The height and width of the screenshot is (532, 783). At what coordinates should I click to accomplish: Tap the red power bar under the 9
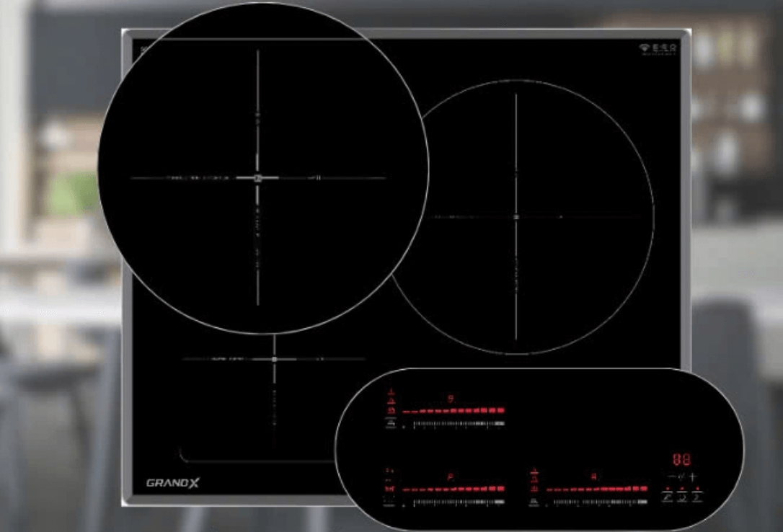click(454, 410)
